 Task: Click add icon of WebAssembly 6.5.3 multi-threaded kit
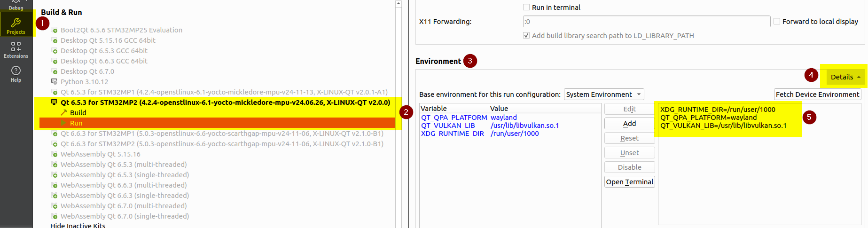54,165
